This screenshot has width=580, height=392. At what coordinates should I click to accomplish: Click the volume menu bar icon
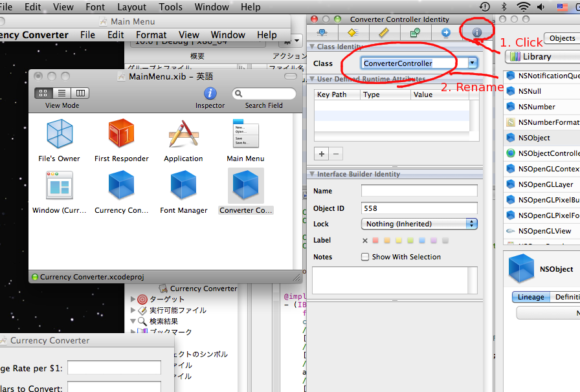541,6
